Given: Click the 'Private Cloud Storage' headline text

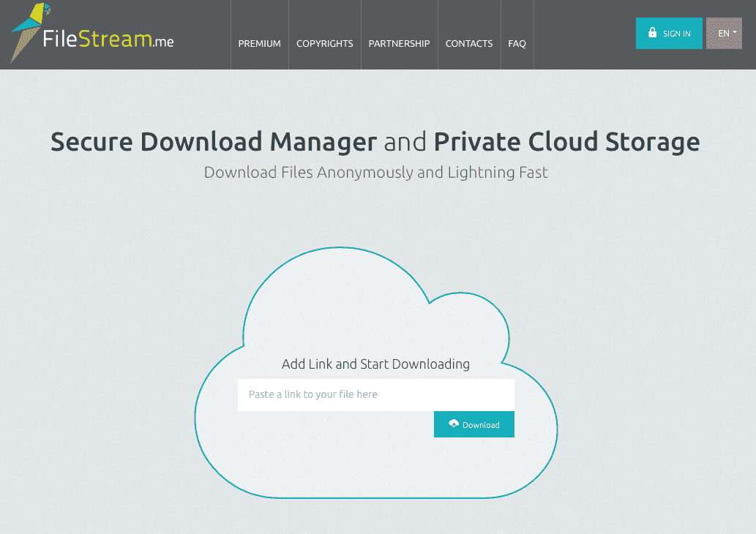Looking at the screenshot, I should tap(566, 141).
